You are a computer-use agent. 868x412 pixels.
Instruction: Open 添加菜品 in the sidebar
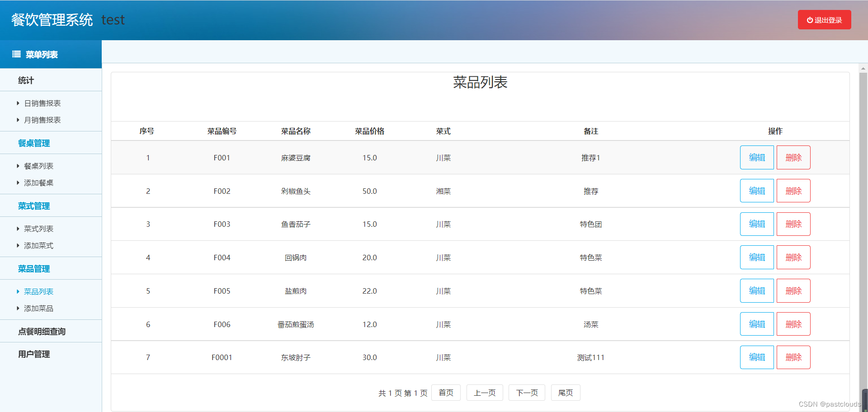pyautogui.click(x=39, y=309)
